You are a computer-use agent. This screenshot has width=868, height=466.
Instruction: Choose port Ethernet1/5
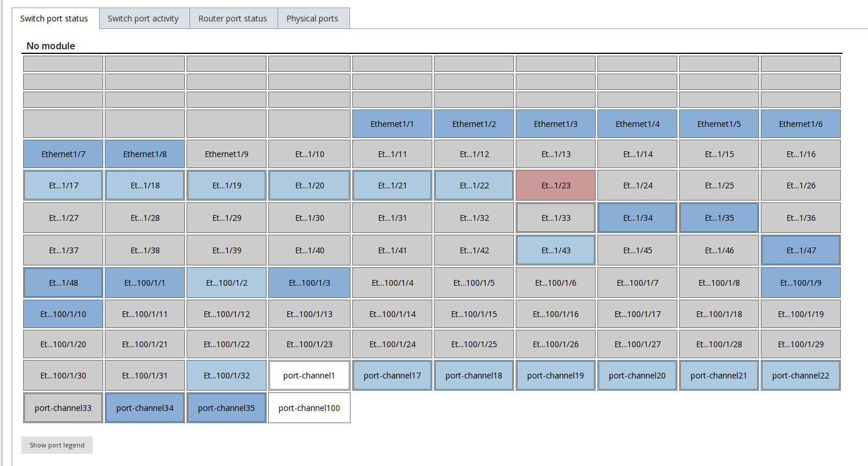click(x=719, y=124)
